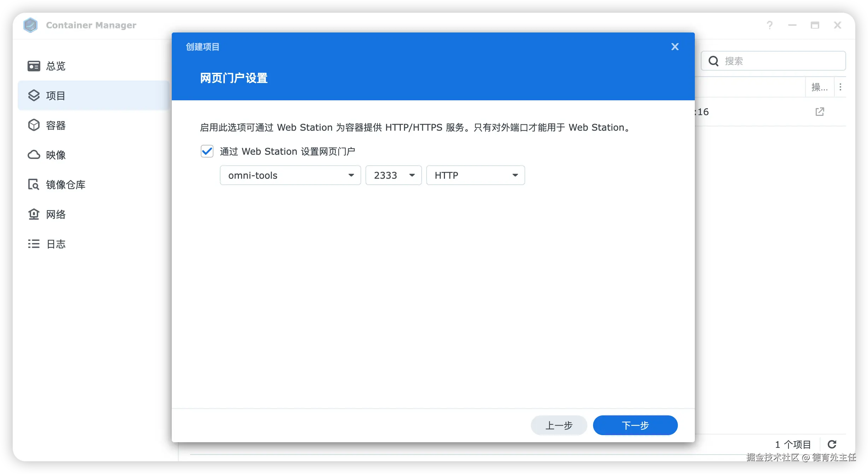Select the 网络 network icon

34,214
